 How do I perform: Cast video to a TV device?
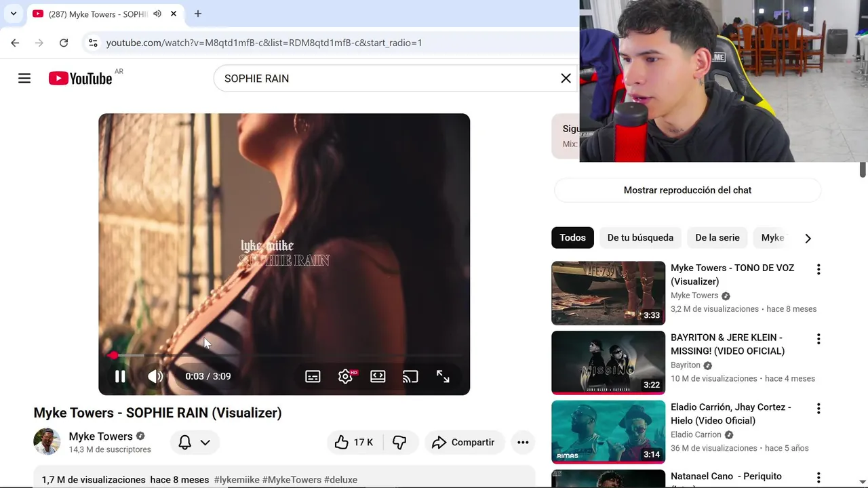pos(410,376)
